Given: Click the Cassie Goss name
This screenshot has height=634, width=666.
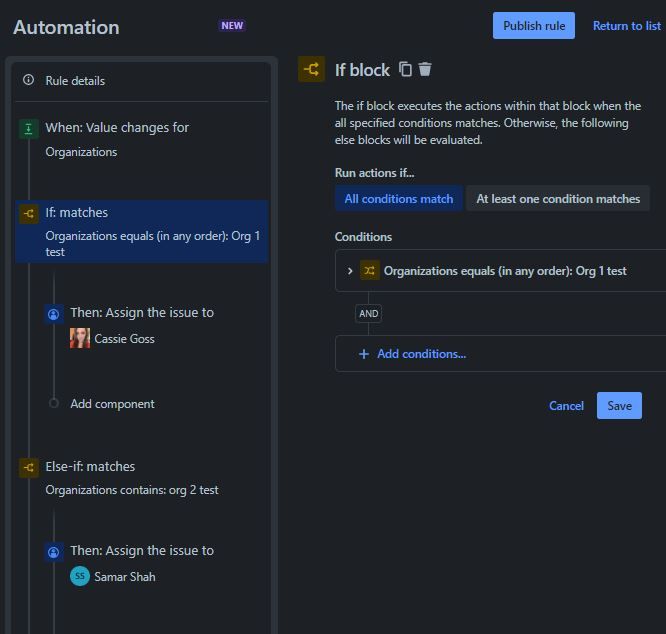Looking at the screenshot, I should [124, 339].
